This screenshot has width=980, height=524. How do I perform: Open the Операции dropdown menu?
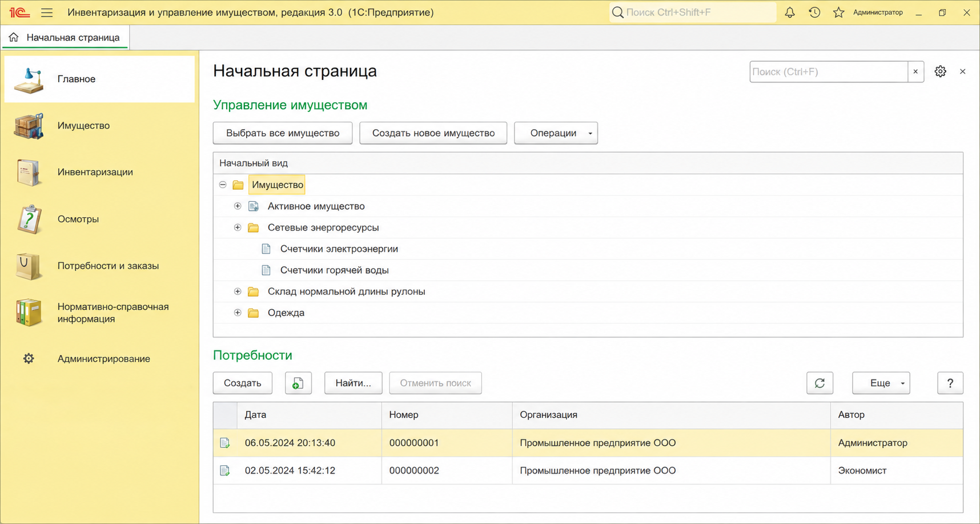(x=556, y=133)
